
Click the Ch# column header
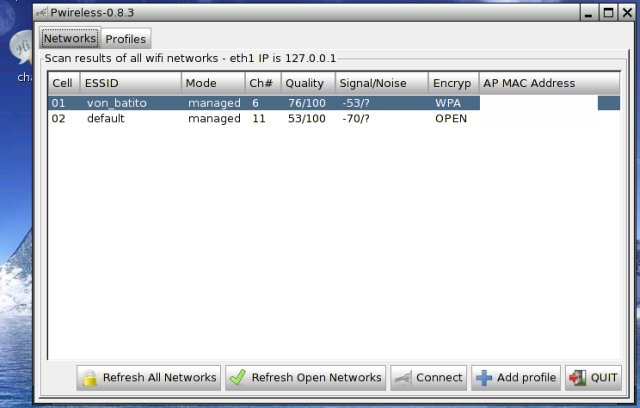point(263,83)
